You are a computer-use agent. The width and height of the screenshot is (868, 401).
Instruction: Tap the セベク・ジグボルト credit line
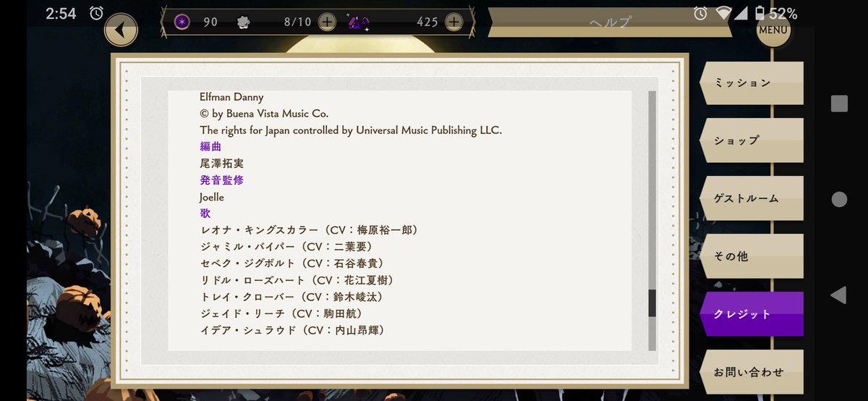pos(294,263)
